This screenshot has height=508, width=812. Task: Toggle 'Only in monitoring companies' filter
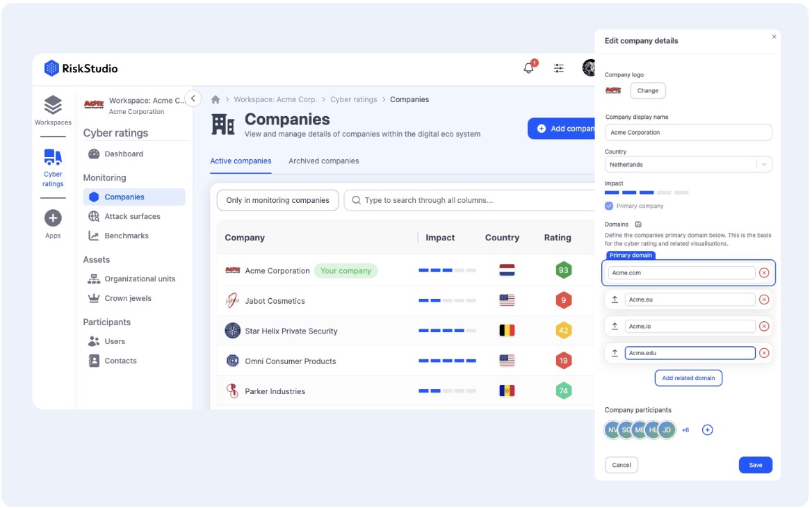(x=277, y=200)
